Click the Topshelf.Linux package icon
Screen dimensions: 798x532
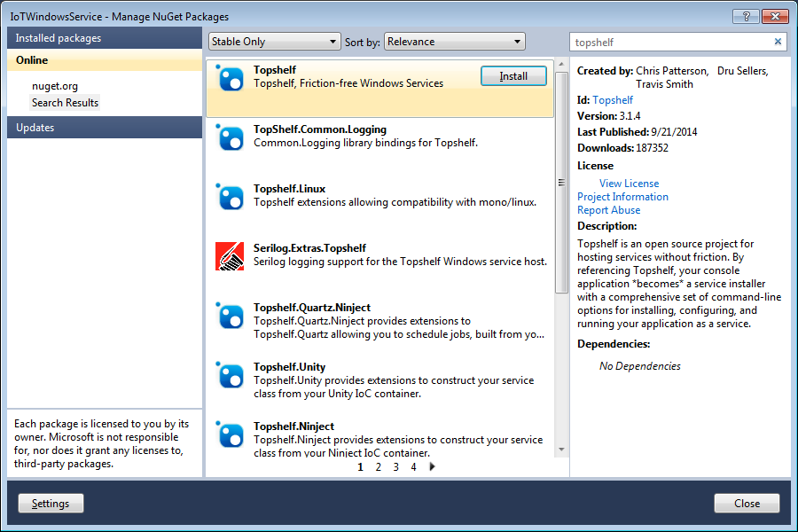pos(230,198)
